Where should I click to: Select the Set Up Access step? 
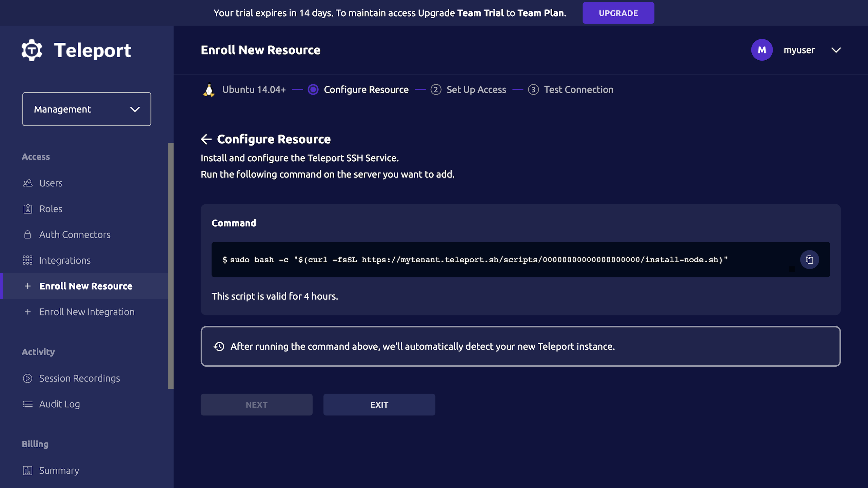click(476, 89)
